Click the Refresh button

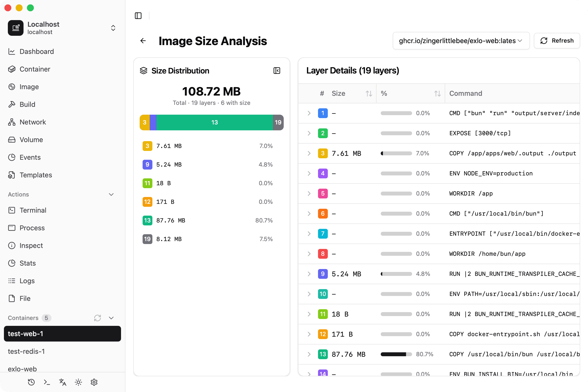[557, 41]
